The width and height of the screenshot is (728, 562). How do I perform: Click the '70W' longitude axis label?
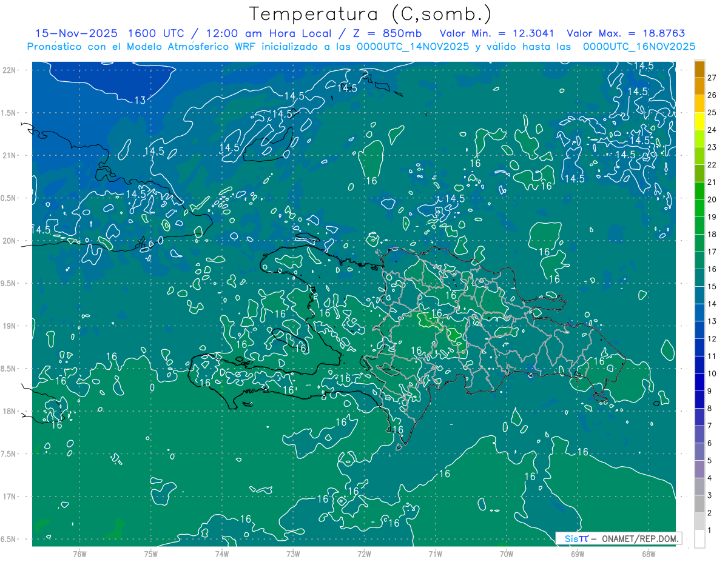506,554
